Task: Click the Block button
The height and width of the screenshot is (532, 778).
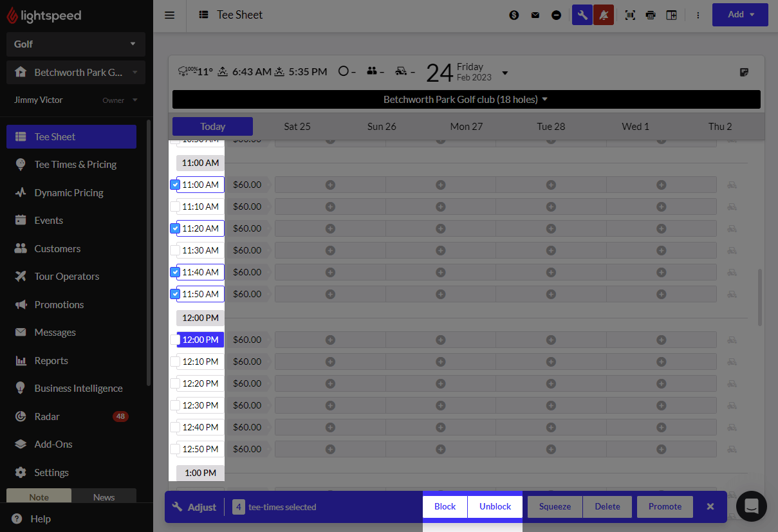Action: 445,507
